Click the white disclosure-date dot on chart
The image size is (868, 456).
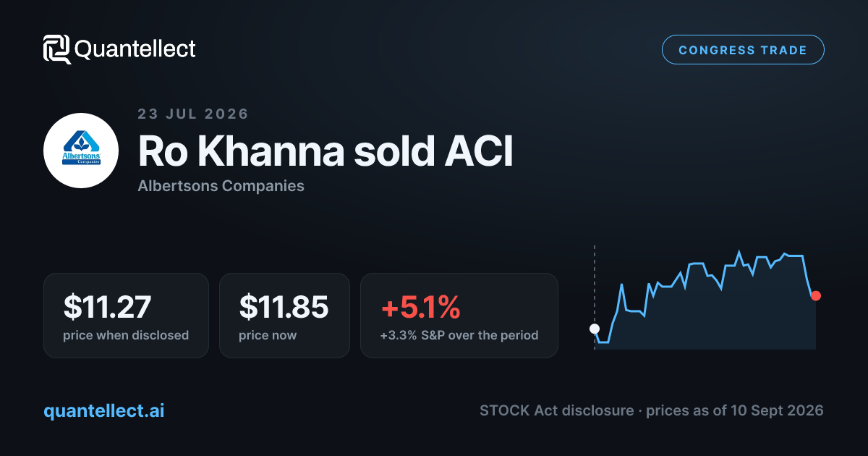595,329
